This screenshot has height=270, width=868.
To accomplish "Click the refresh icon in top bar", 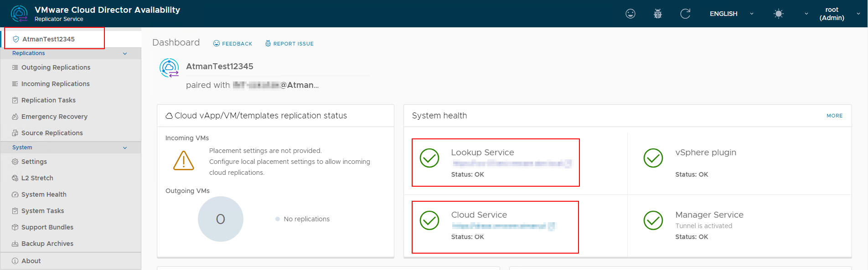I will click(x=685, y=14).
